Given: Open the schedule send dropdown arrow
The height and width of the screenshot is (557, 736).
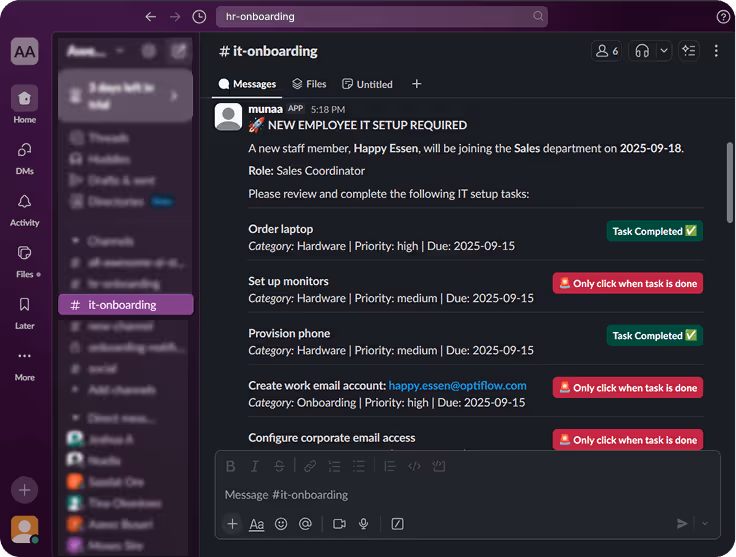Looking at the screenshot, I should click(x=705, y=524).
